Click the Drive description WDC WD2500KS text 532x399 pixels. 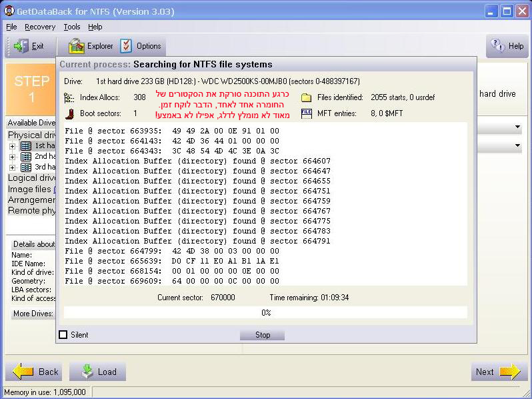coord(227,81)
